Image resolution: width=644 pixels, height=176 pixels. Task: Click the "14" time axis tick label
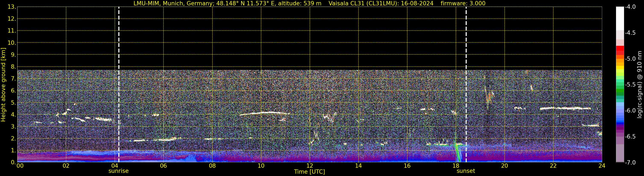[358, 166]
